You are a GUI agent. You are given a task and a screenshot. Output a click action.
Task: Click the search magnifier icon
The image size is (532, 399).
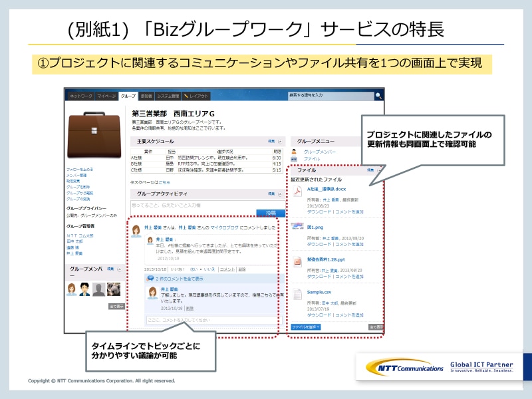pos(378,96)
